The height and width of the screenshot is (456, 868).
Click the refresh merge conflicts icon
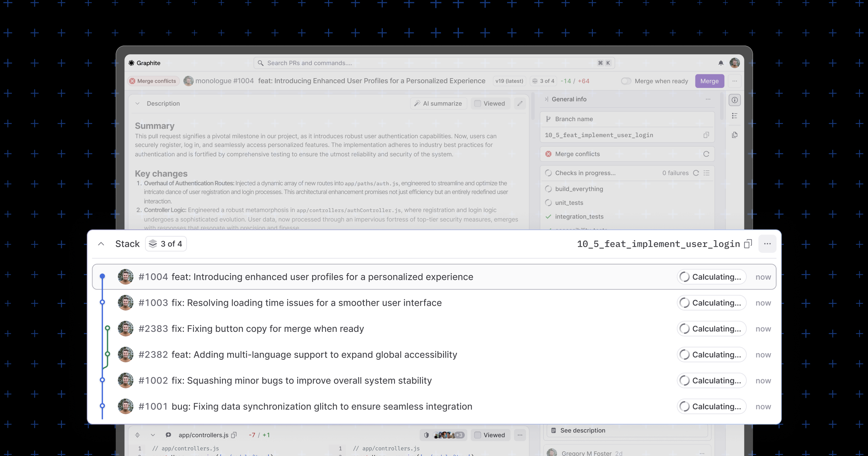tap(706, 154)
